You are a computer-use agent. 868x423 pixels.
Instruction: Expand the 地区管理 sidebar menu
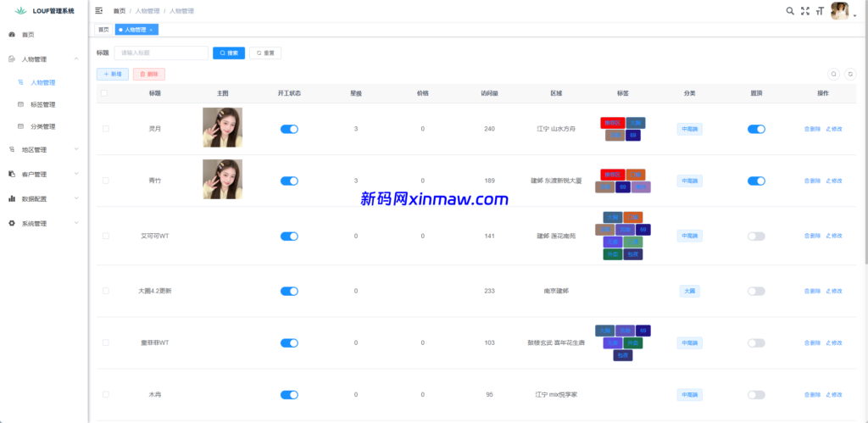point(42,149)
